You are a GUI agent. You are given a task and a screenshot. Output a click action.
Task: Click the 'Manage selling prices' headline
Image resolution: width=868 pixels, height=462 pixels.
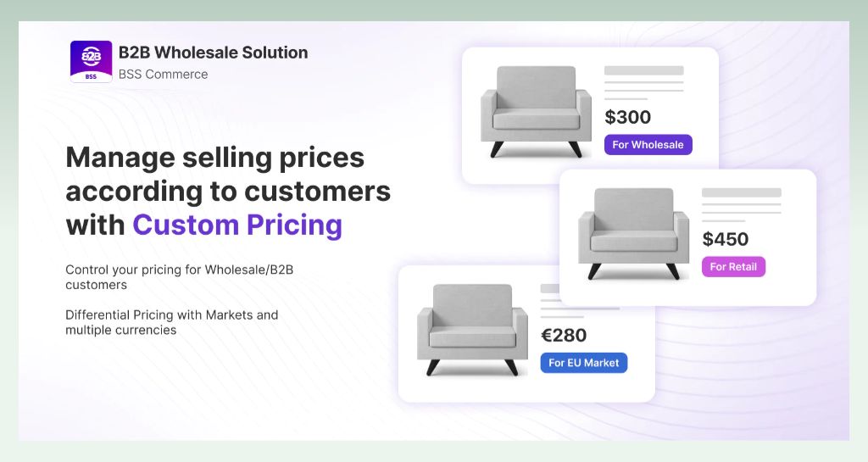(x=214, y=157)
